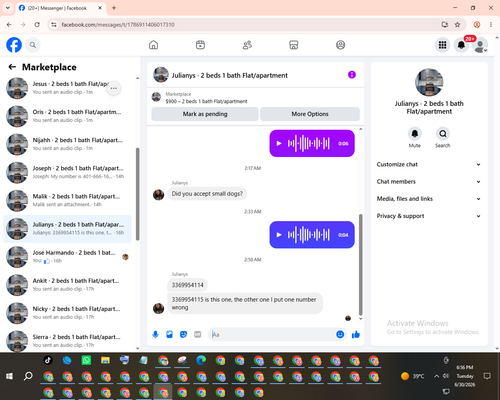Open a new browser tab

point(114,8)
